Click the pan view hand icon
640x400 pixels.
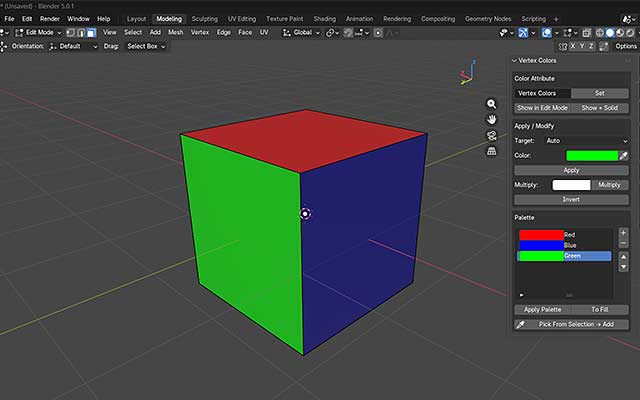coord(491,120)
